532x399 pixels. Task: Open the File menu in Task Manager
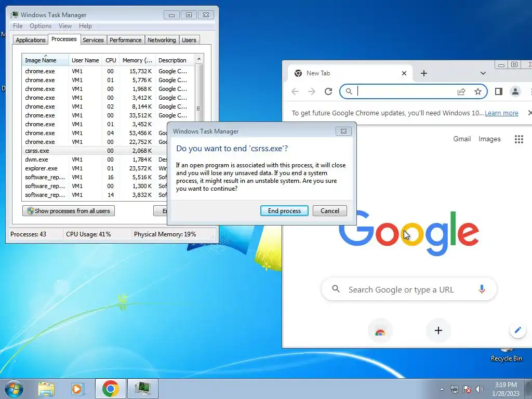[18, 26]
